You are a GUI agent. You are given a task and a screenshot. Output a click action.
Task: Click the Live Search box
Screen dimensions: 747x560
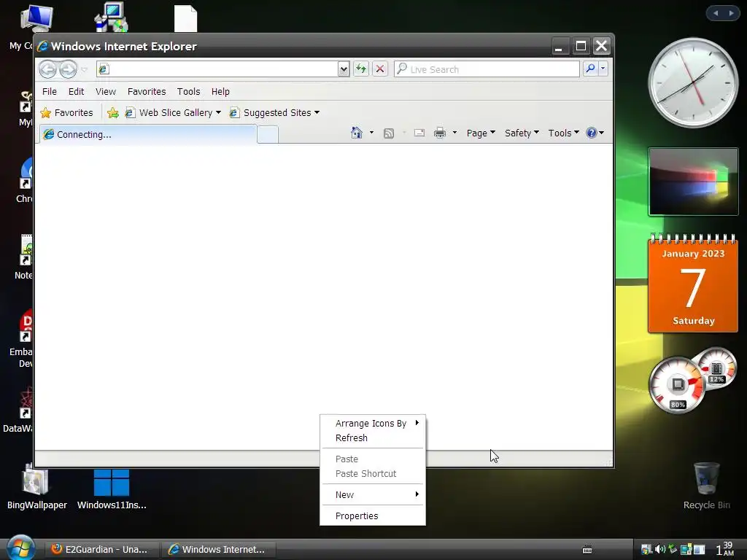tap(487, 69)
